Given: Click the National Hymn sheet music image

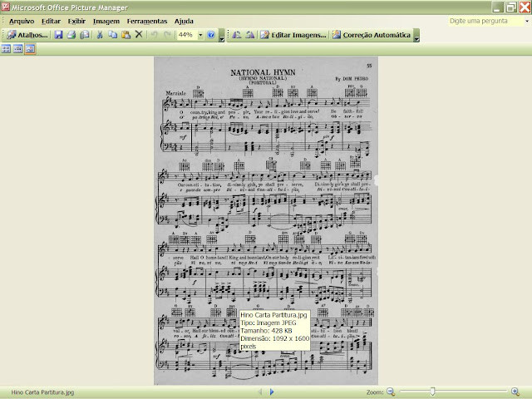Looking at the screenshot, I should tap(266, 220).
